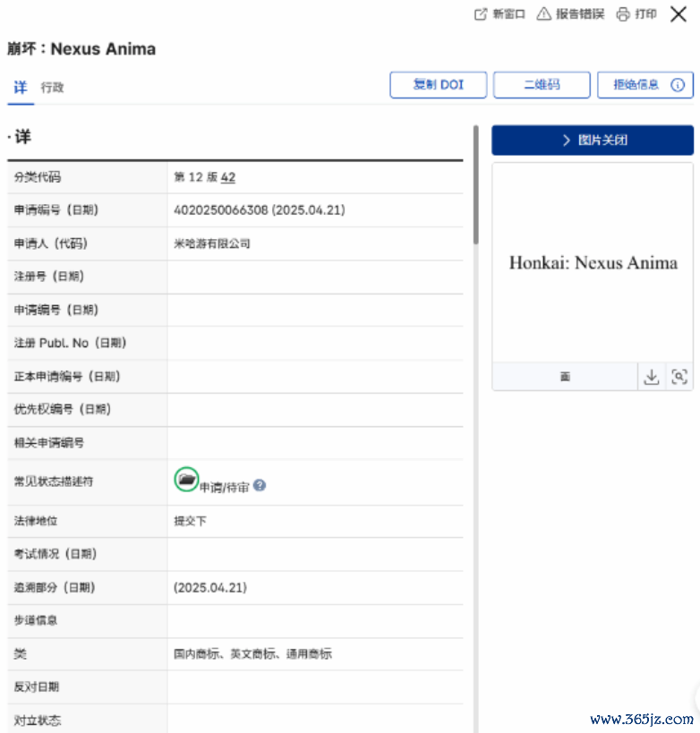Open help for 申请/待审 status
This screenshot has height=733, width=700.
260,486
